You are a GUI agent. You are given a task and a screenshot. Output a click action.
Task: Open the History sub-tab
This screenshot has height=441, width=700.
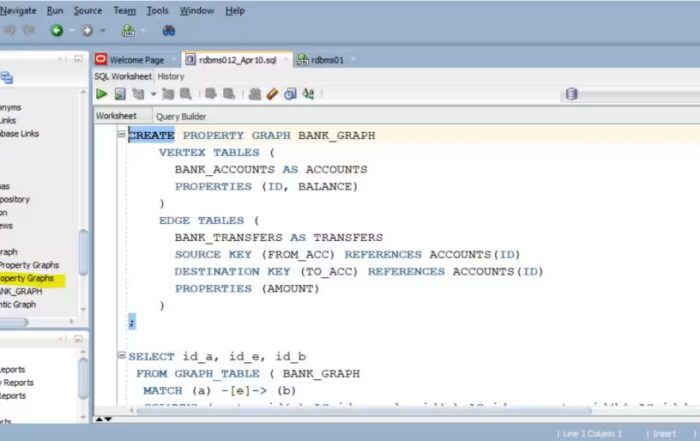171,77
